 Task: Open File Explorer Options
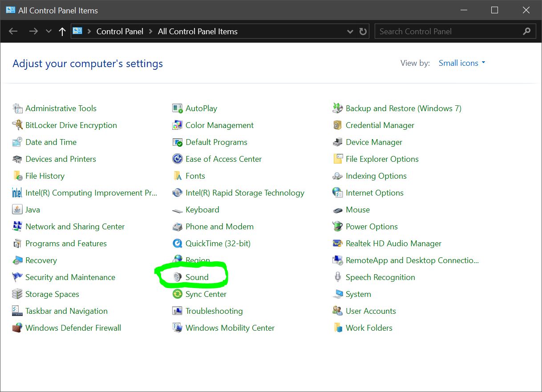pos(382,159)
